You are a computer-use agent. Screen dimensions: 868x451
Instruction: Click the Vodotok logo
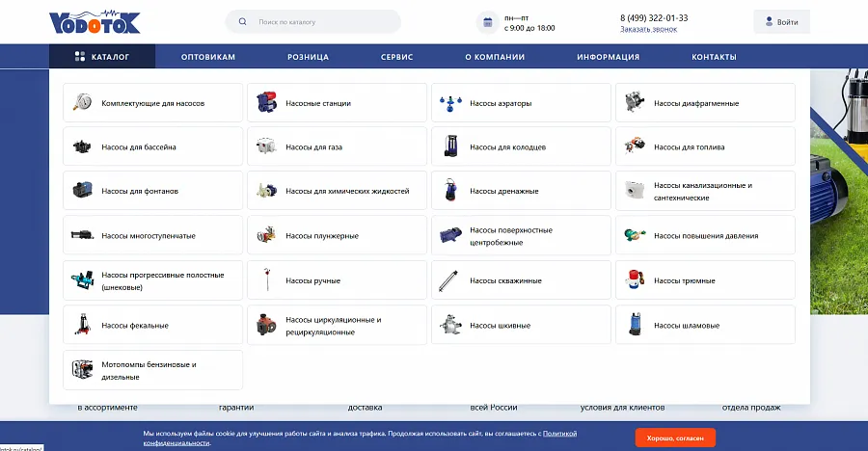pos(95,22)
